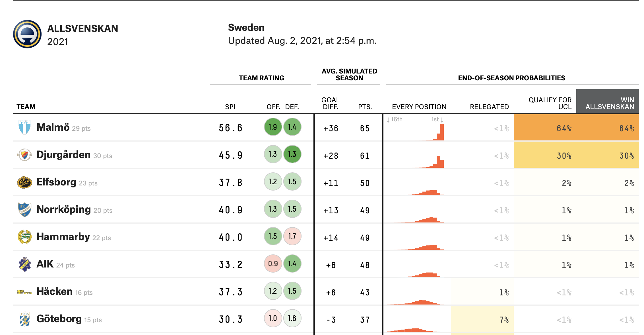Click the Goal Diff. column header

click(330, 103)
